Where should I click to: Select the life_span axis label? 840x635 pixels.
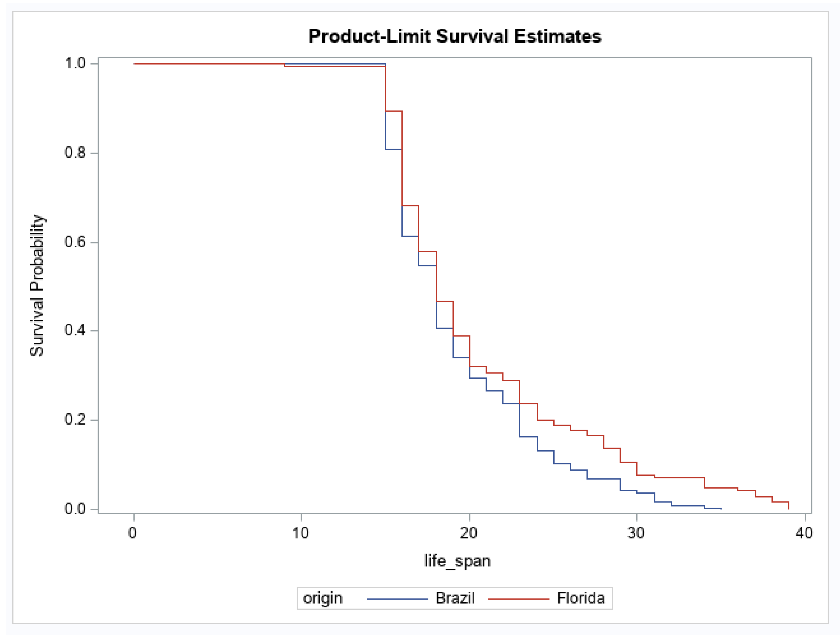(457, 561)
